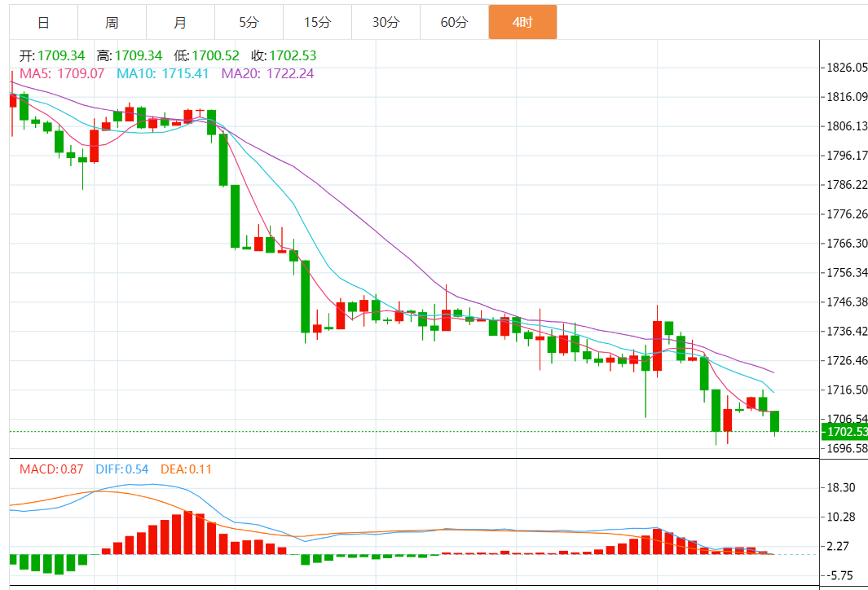Click the 10.28 MACD axis label
The width and height of the screenshot is (868, 590).
(x=841, y=517)
